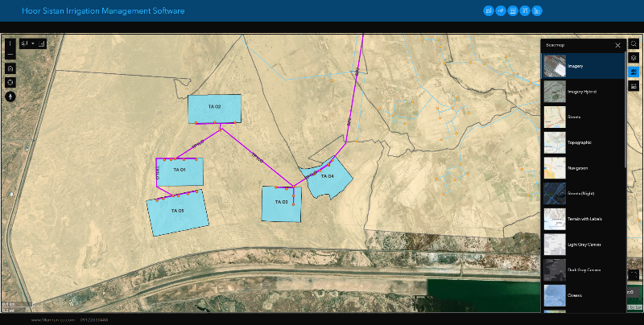Reset map orientation with compass button
Image resolution: width=644 pixels, height=325 pixels.
(10, 95)
